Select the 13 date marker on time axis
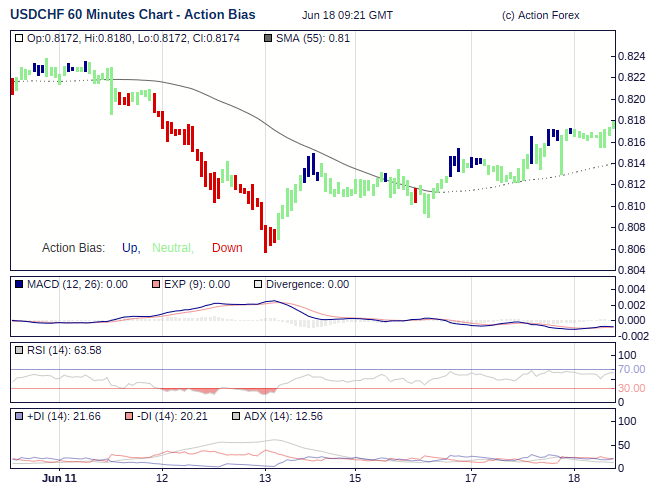This screenshot has height=489, width=650. pyautogui.click(x=265, y=479)
